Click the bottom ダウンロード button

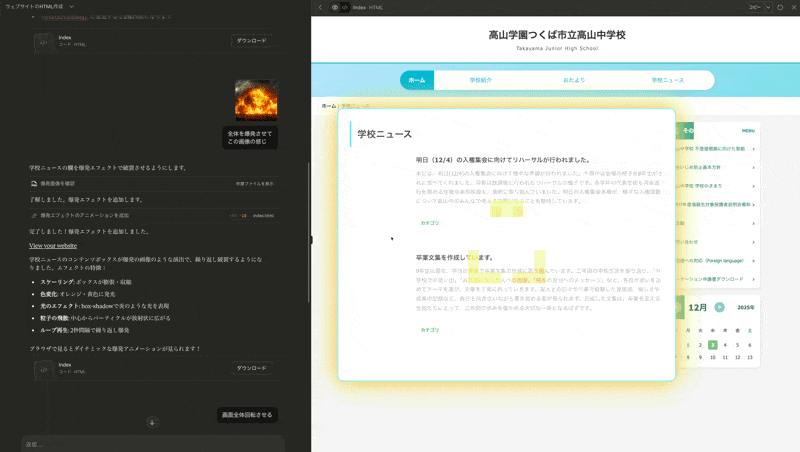coord(250,368)
